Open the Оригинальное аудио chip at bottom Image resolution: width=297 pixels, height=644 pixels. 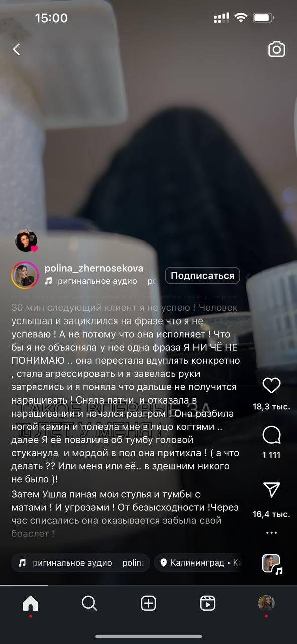click(x=80, y=562)
